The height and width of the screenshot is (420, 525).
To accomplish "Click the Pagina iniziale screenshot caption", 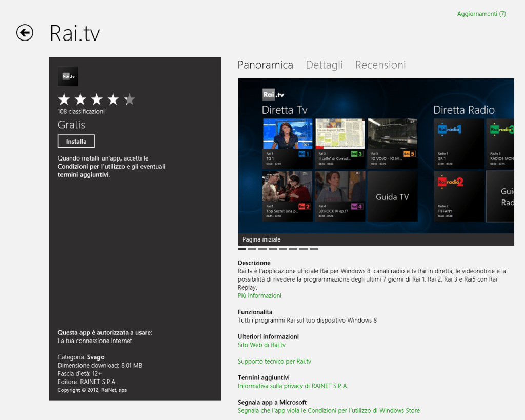I will click(x=261, y=239).
